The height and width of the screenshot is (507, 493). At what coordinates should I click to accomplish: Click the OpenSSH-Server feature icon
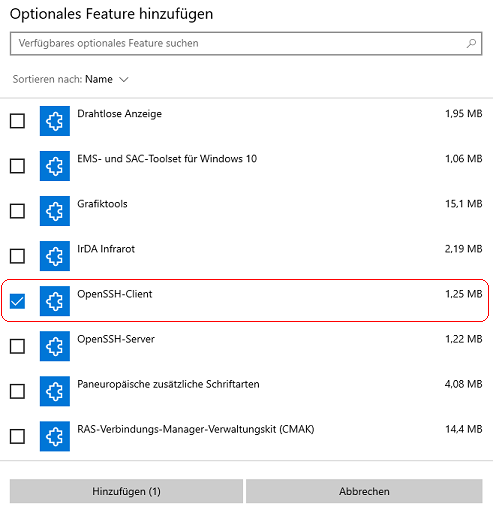click(x=55, y=346)
